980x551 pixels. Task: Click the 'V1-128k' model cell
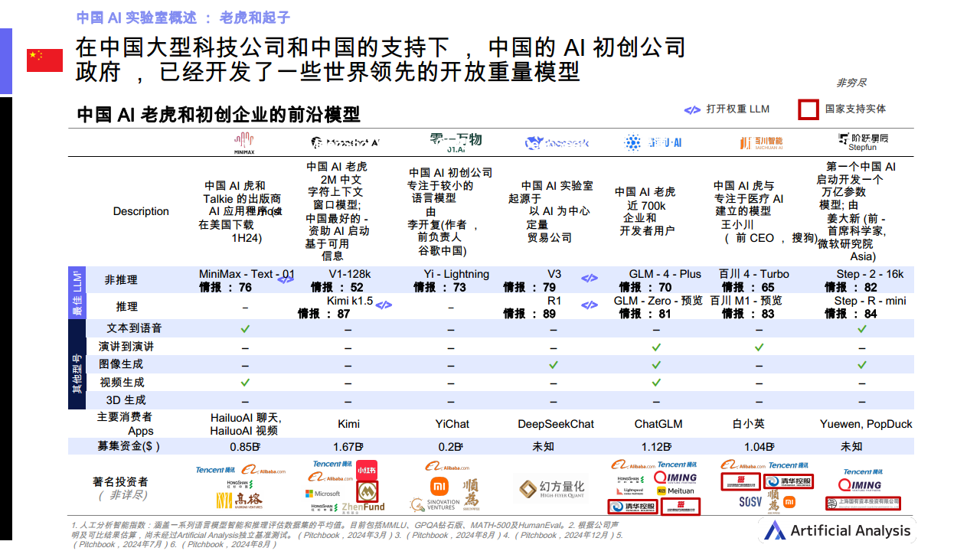coord(350,273)
